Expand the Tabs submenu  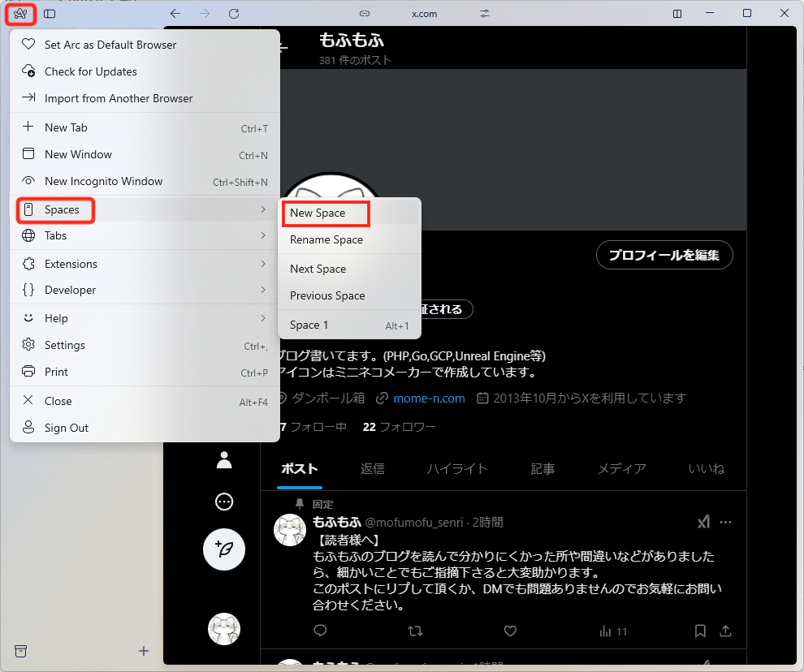[62, 235]
